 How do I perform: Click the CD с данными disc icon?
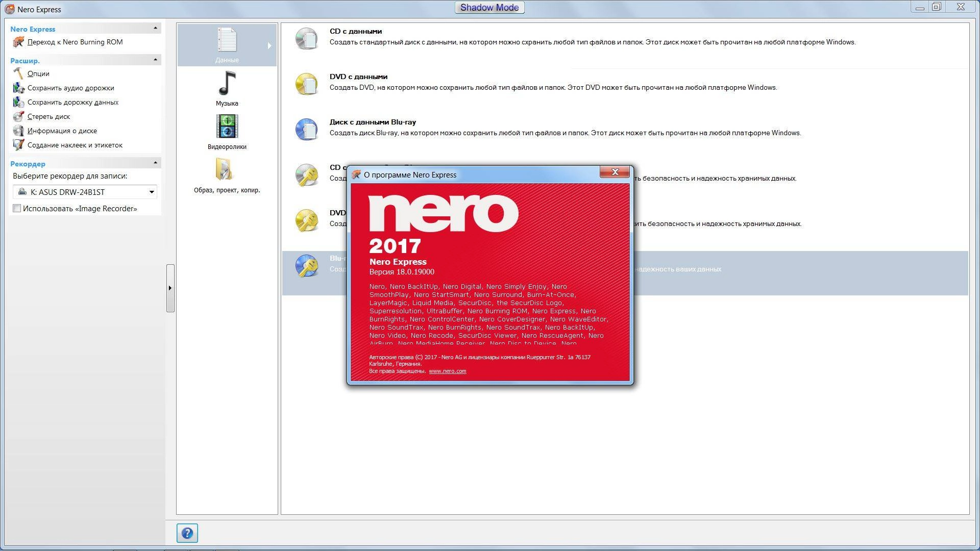[x=306, y=38]
